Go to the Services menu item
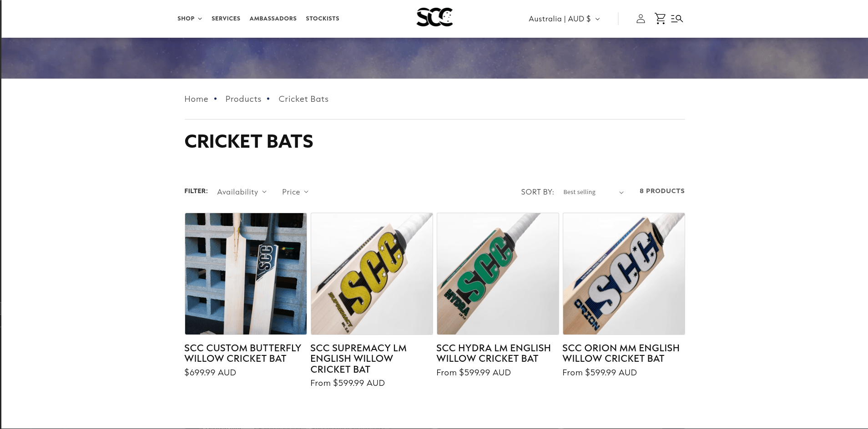Viewport: 868px width, 429px height. [x=226, y=19]
